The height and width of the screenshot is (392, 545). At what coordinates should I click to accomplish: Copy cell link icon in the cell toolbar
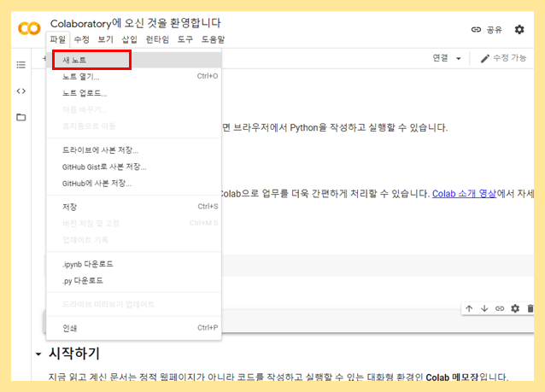click(x=500, y=308)
